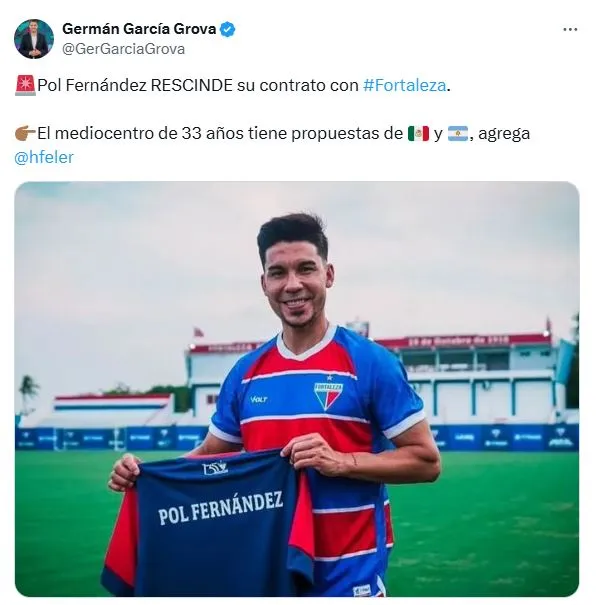This screenshot has height=605, width=596.
Task: Open the @hfeler mention link
Action: pos(44,157)
